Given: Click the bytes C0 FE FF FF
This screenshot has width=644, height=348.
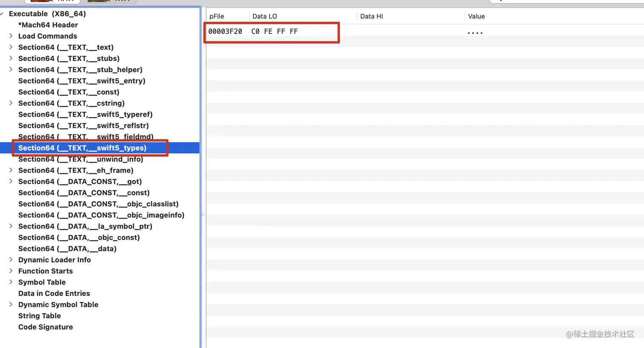Looking at the screenshot, I should (275, 31).
